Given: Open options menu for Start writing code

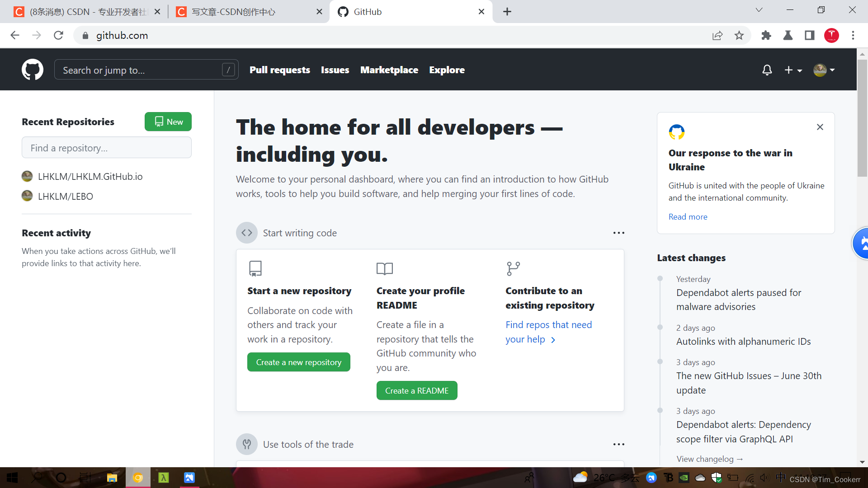Looking at the screenshot, I should (618, 233).
